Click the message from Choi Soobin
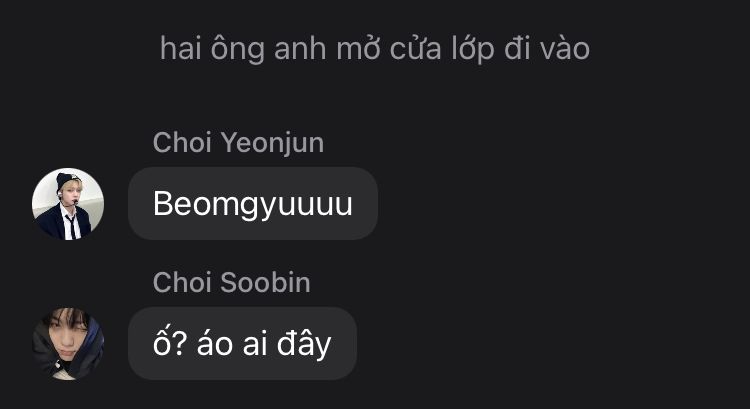 click(x=242, y=343)
